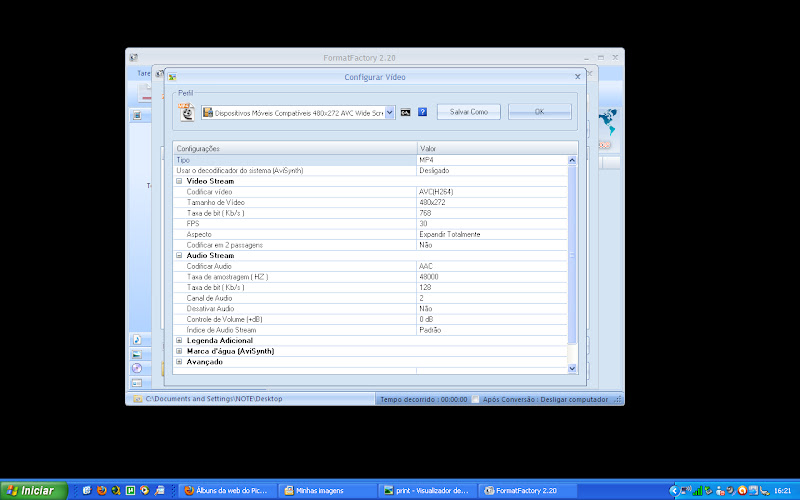Image resolution: width=800 pixels, height=500 pixels.
Task: Switch to FormatFactory 2.20 taskbar button
Action: tap(529, 490)
